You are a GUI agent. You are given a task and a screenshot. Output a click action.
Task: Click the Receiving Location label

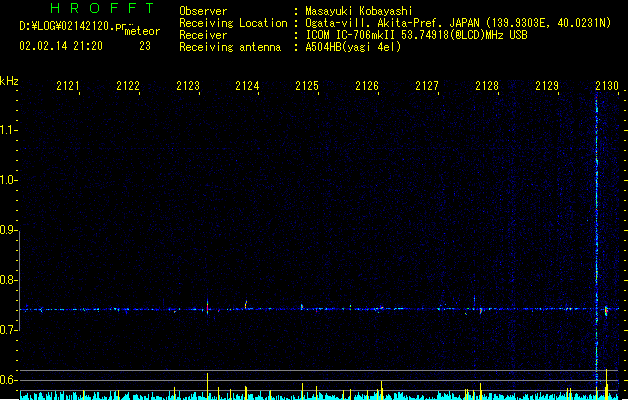(233, 23)
